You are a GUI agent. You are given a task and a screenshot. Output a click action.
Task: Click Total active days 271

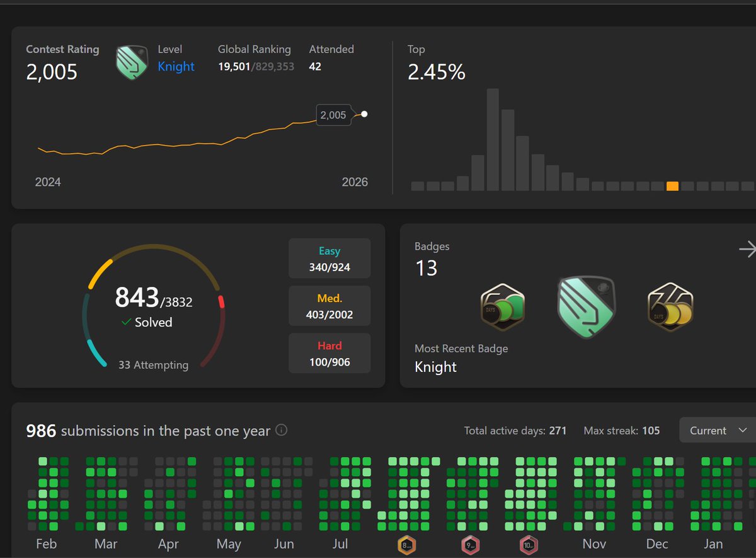coord(515,431)
